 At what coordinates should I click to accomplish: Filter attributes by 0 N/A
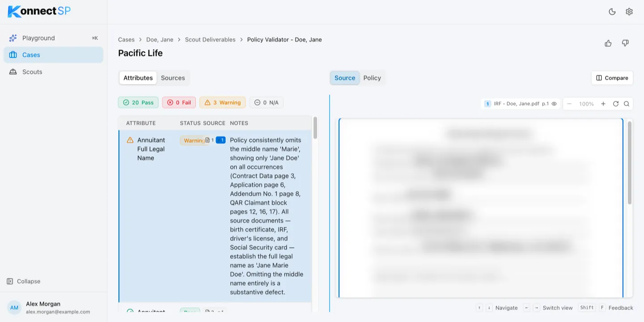[266, 103]
